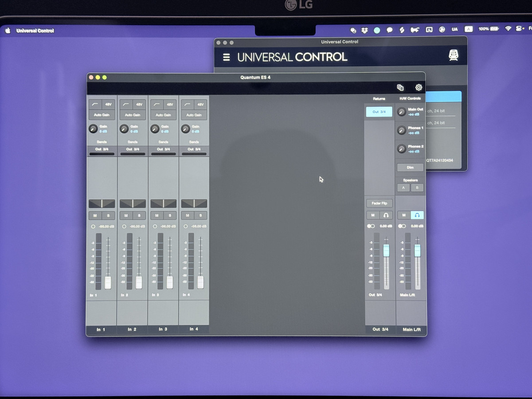Click the device icon in Universal Control header
Image resolution: width=532 pixels, height=399 pixels.
[x=453, y=55]
